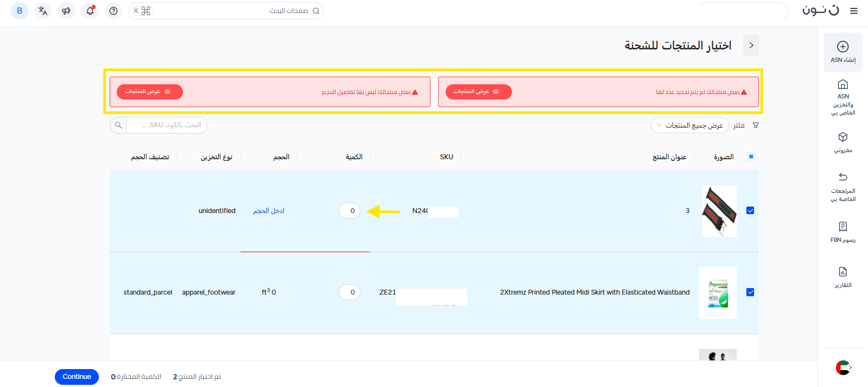Open notifications bell icon
Image resolution: width=868 pixels, height=387 pixels.
coord(90,11)
